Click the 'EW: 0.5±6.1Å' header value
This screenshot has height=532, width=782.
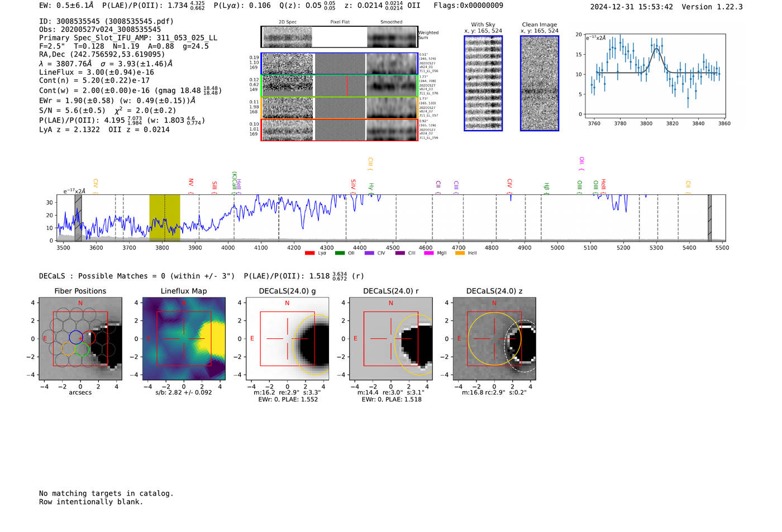[x=66, y=6]
